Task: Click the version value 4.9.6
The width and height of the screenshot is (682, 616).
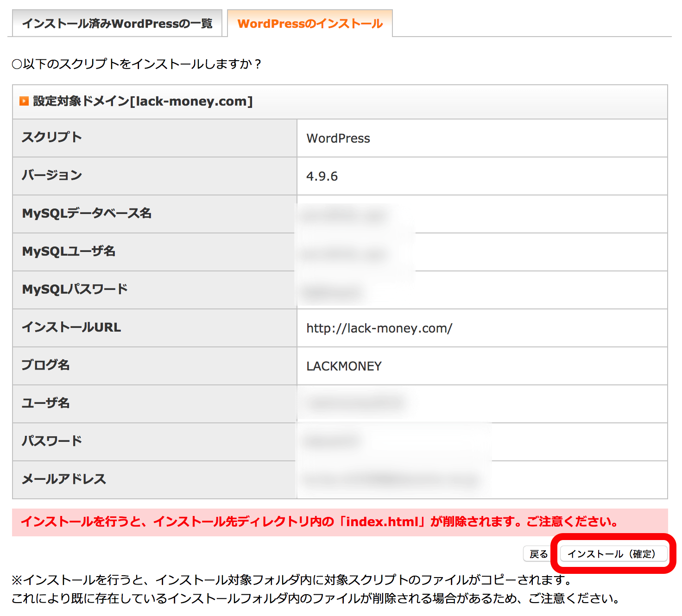Action: pos(322,176)
